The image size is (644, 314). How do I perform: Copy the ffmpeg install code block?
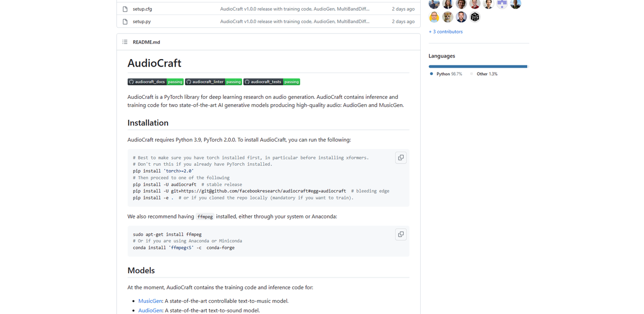click(400, 234)
